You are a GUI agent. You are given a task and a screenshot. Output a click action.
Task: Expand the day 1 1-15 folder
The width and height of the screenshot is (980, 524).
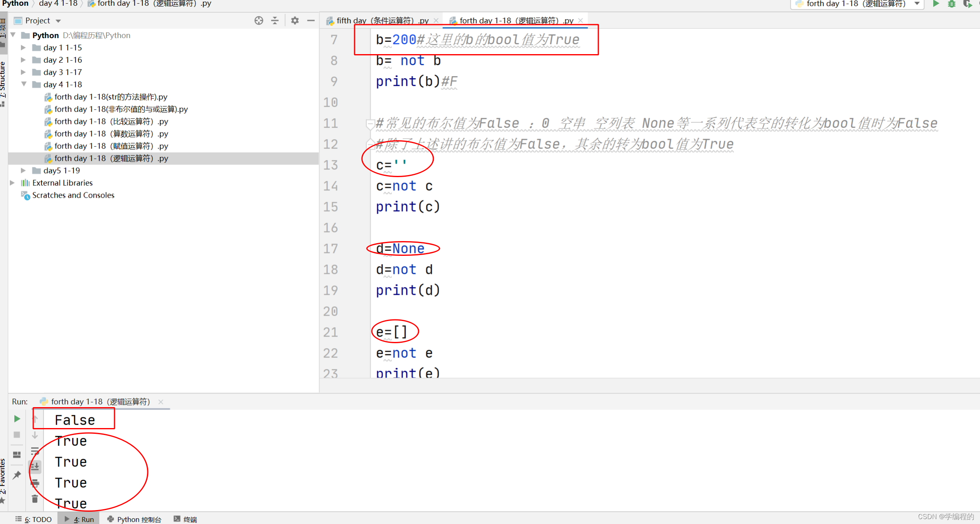click(23, 48)
